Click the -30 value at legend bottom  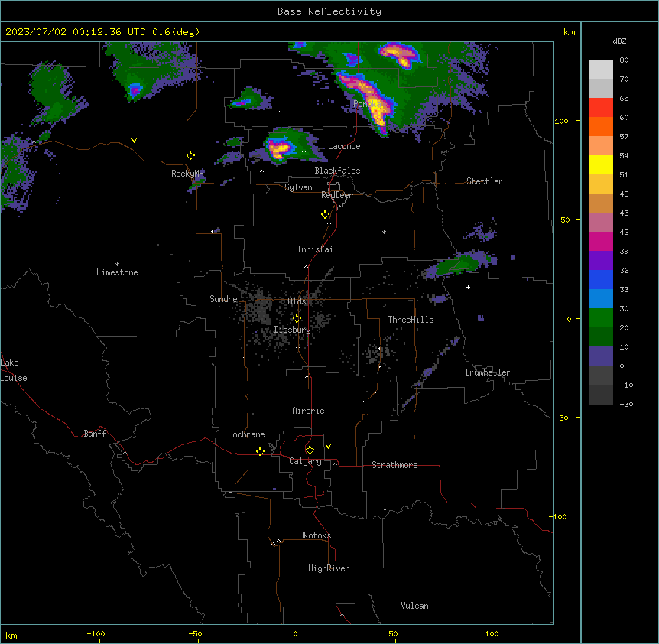tap(626, 404)
